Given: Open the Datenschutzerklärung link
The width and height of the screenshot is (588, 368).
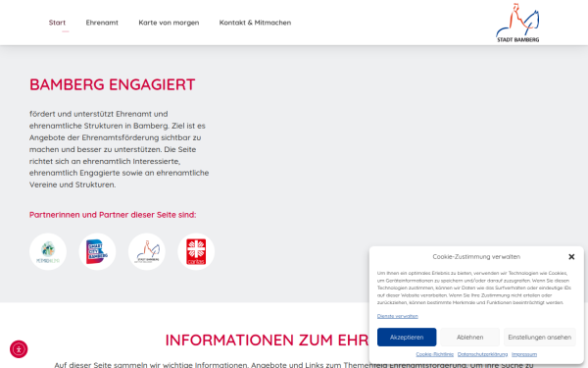Looking at the screenshot, I should [482, 354].
